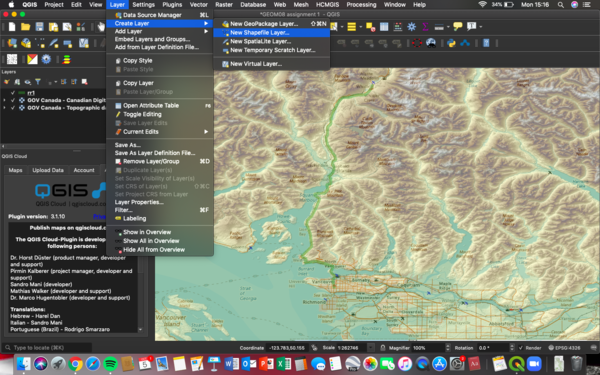Open the Style Manager icon
This screenshot has width=600, height=375.
81,27
